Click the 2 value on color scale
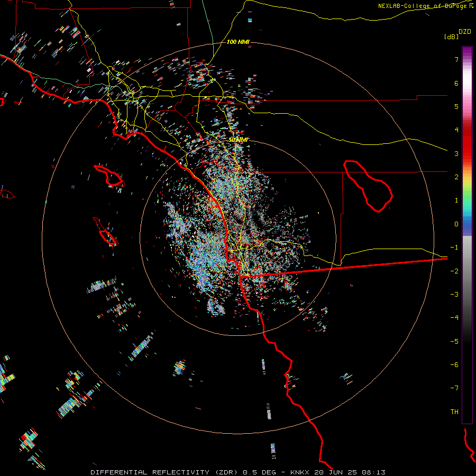This screenshot has height=476, width=476. tap(456, 177)
